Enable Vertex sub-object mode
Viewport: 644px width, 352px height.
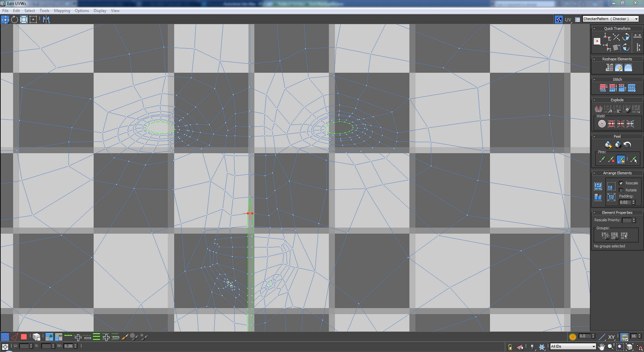5,337
